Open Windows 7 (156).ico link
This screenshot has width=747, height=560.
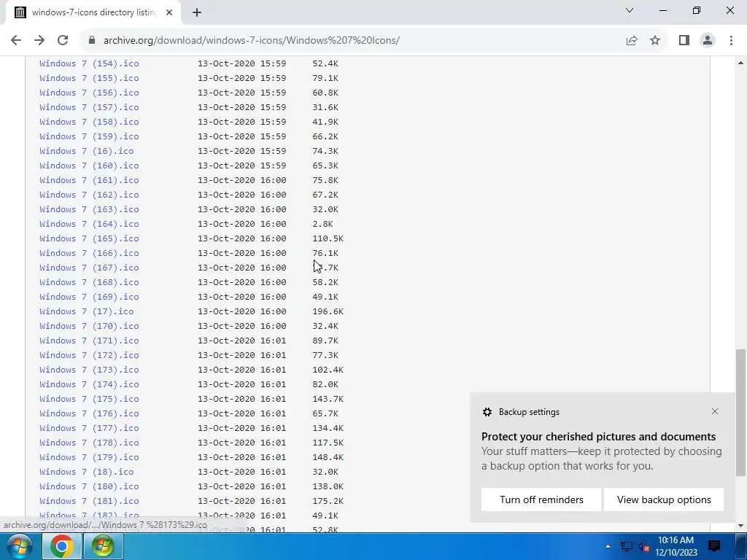89,93
